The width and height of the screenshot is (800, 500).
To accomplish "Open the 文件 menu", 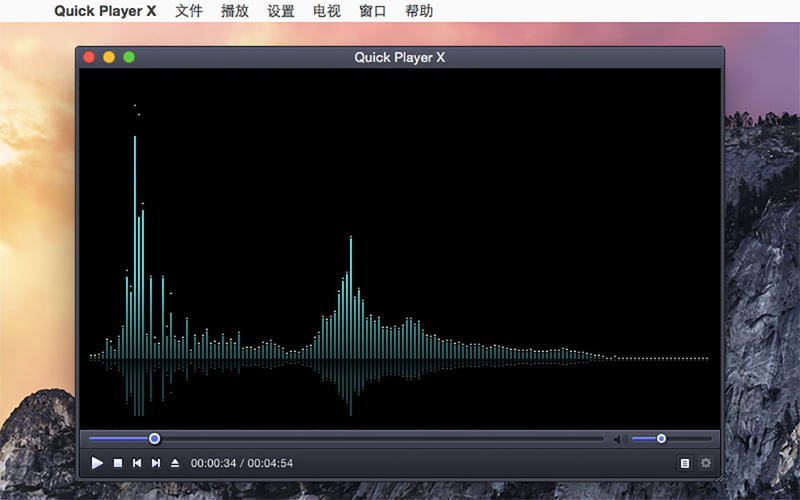I will (x=188, y=12).
